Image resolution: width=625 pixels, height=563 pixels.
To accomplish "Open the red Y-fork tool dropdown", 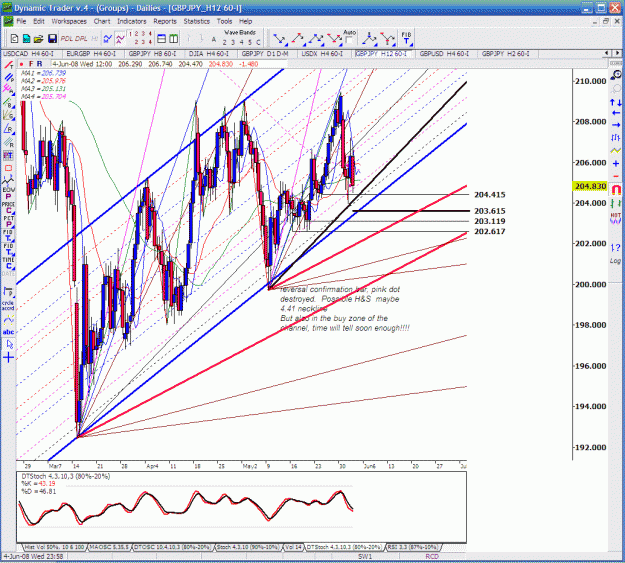I will (x=387, y=39).
